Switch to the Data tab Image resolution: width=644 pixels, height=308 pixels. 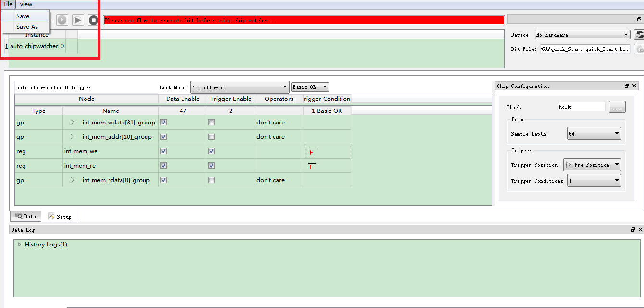click(x=25, y=216)
